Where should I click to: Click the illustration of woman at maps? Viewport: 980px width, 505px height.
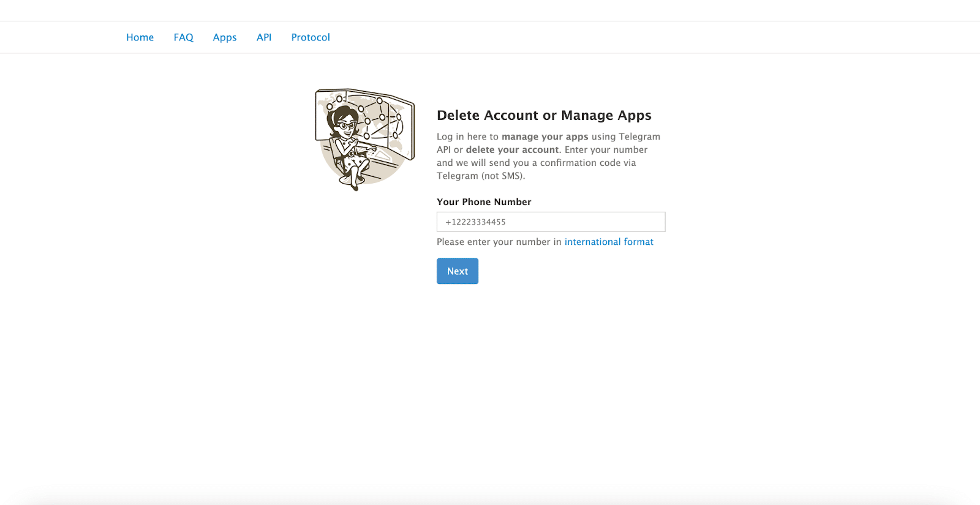[x=365, y=140]
